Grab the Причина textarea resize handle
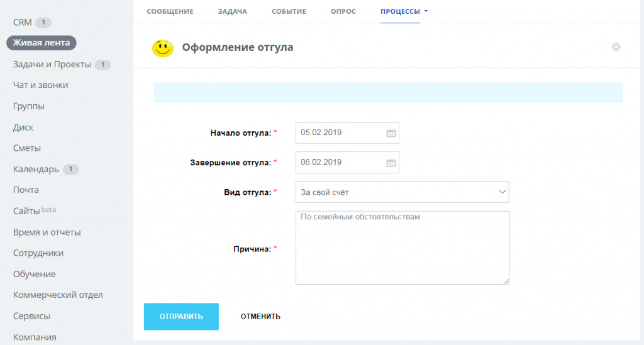 [506, 281]
